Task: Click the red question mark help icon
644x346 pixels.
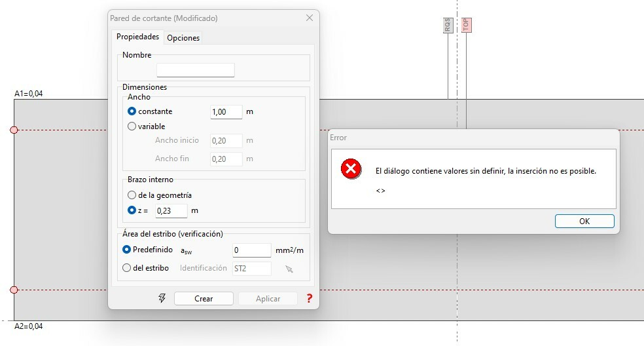Action: point(309,298)
